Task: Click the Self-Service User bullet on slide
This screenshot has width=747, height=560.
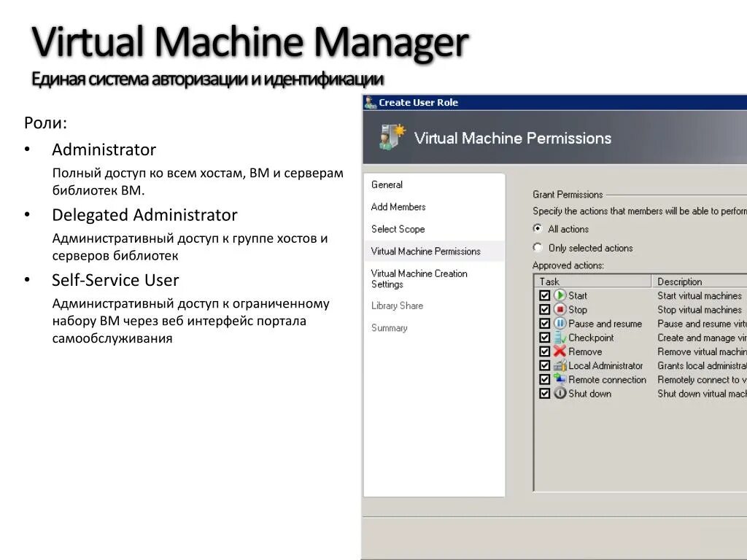Action: point(115,280)
